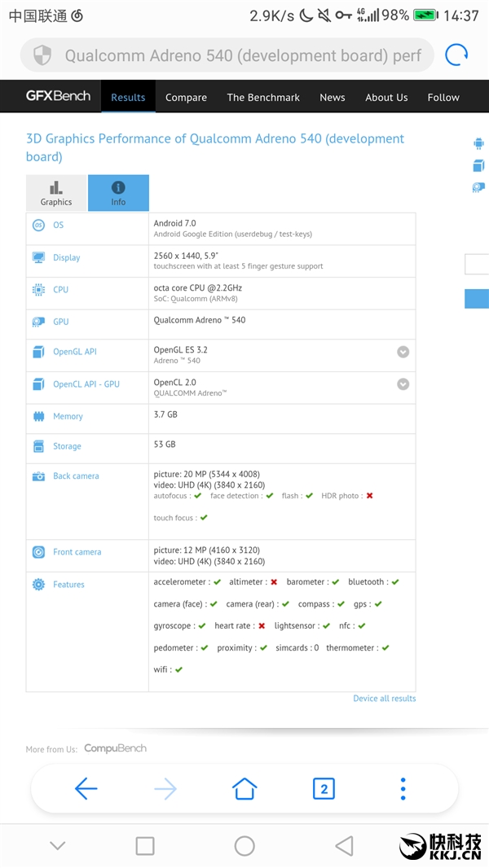Viewport: 489px width, 868px height.
Task: Tap the Android recent apps square button
Action: pos(145,846)
